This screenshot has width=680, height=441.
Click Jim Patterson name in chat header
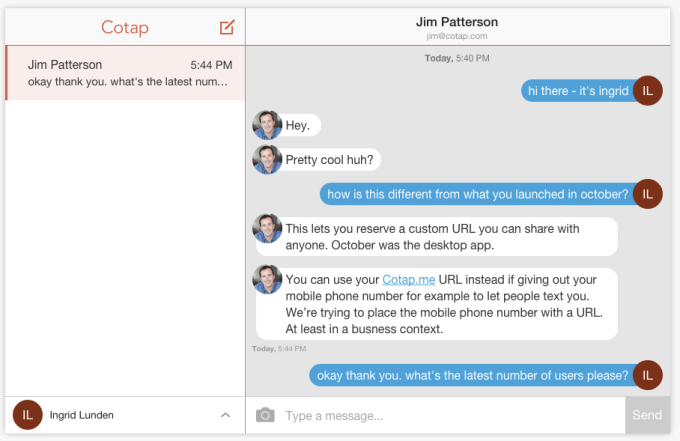457,22
